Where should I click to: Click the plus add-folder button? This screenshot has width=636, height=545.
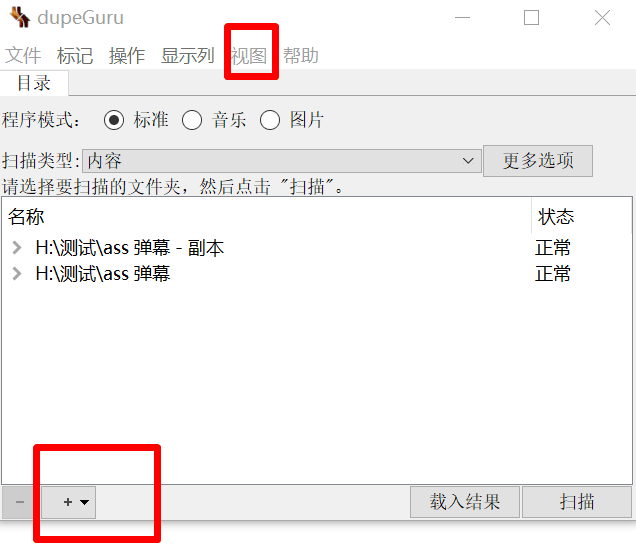pyautogui.click(x=68, y=502)
